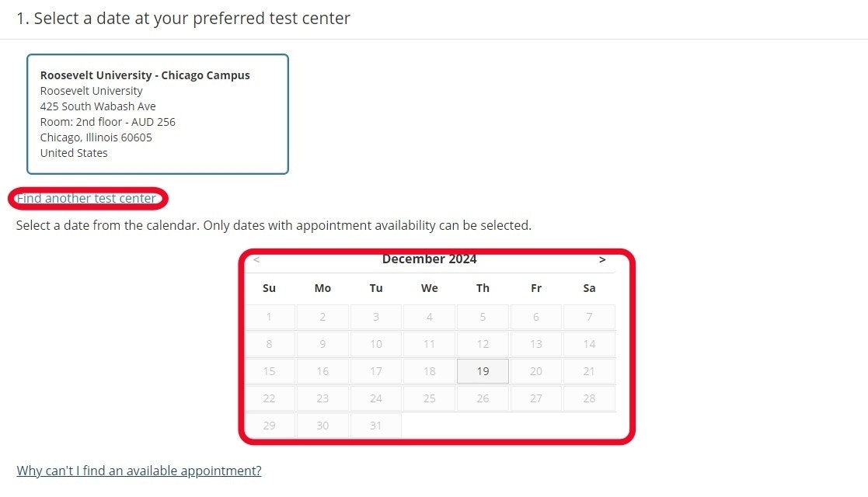The image size is (868, 497).
Task: Open Find another test center link
Action: (86, 198)
